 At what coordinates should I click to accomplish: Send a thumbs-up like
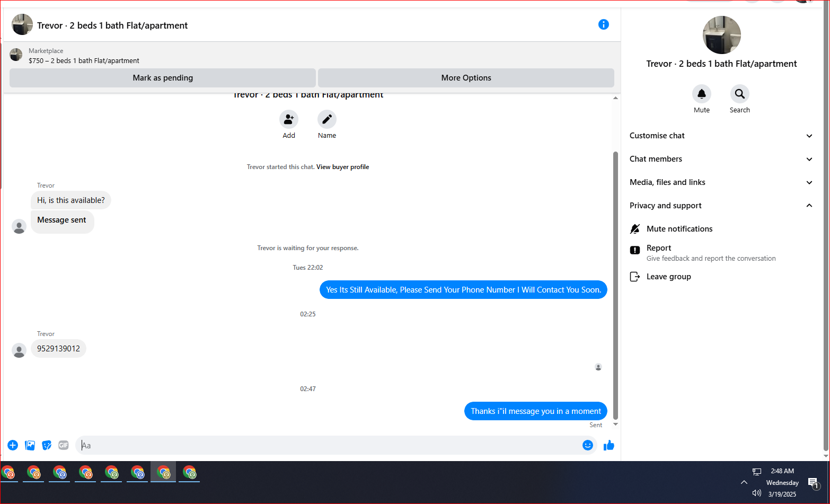click(609, 445)
